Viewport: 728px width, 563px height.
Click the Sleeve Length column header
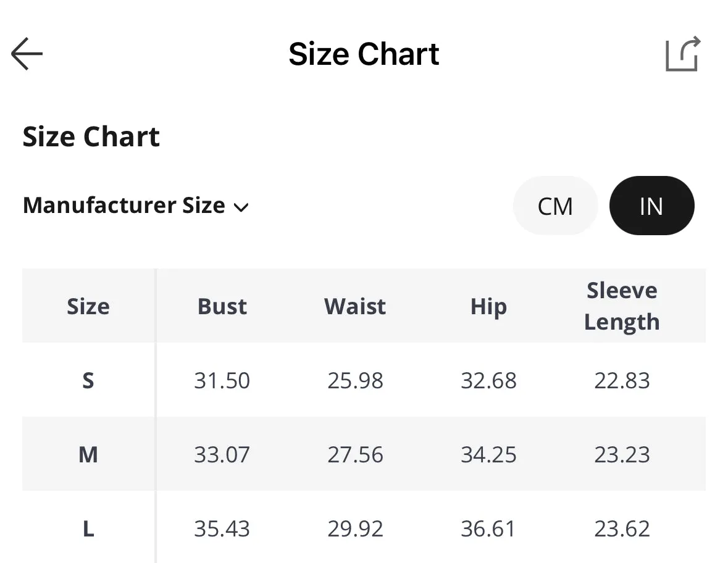[x=622, y=306]
